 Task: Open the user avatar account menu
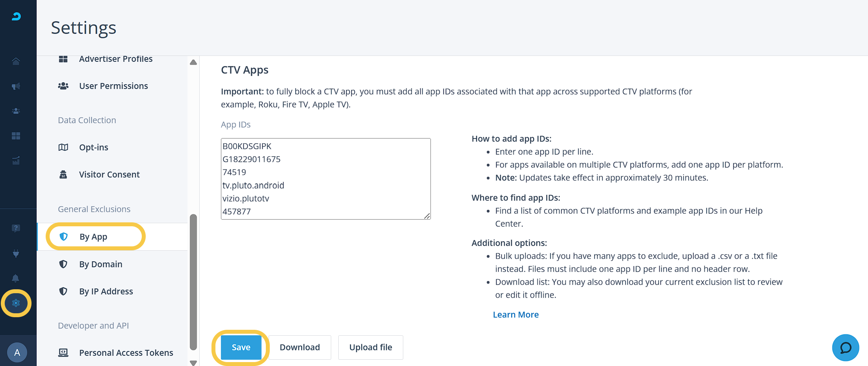point(17,352)
